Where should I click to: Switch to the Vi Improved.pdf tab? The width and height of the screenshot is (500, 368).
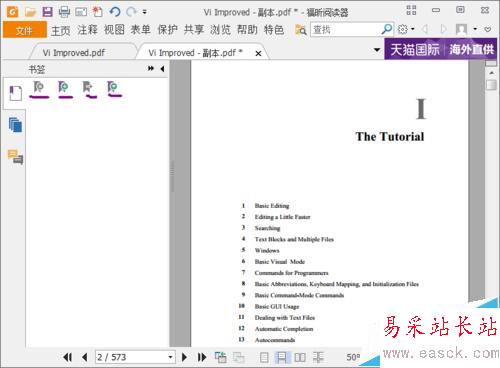pos(74,53)
